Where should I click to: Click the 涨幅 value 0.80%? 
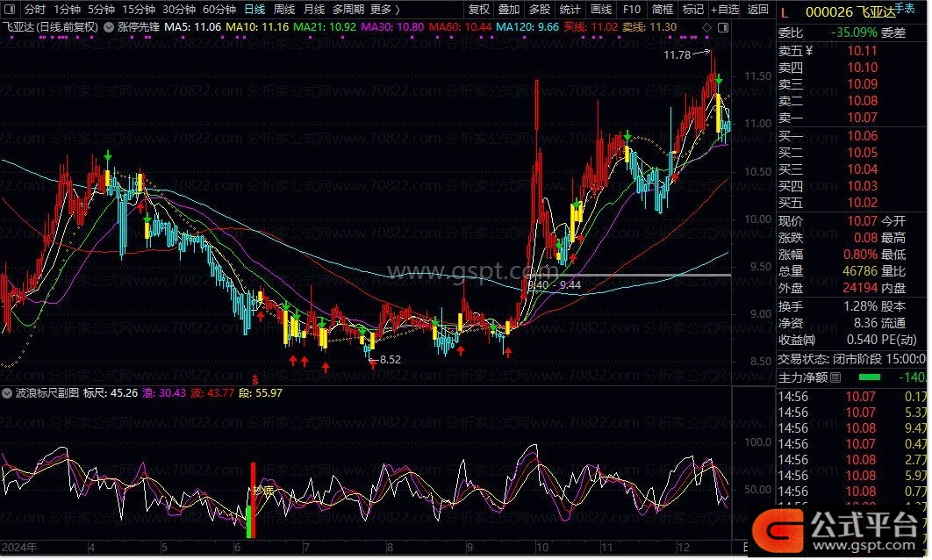[x=860, y=255]
